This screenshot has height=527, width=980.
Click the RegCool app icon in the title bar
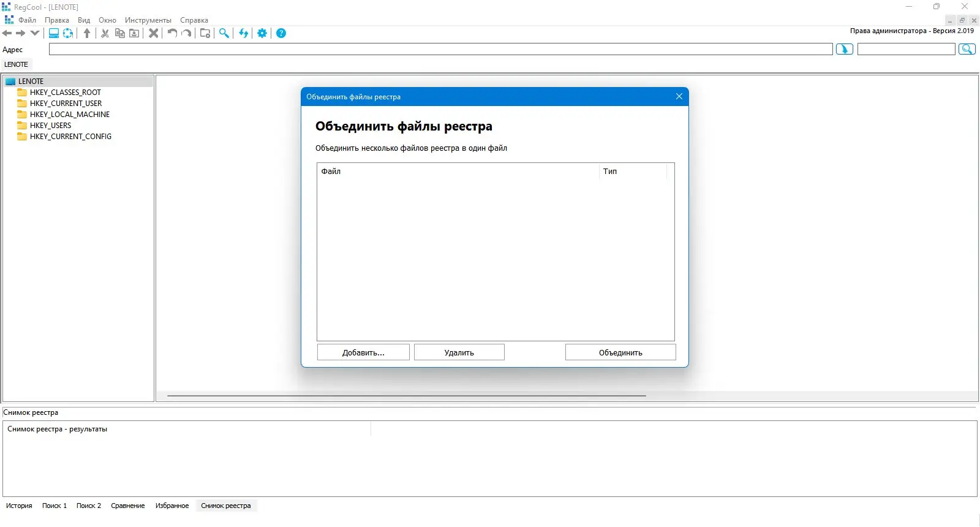click(6, 7)
